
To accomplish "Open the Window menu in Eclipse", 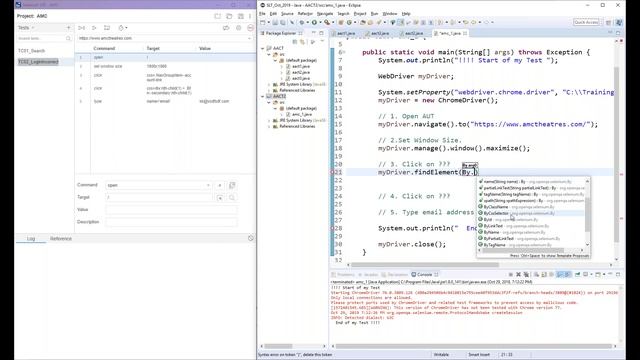I will coord(389,14).
